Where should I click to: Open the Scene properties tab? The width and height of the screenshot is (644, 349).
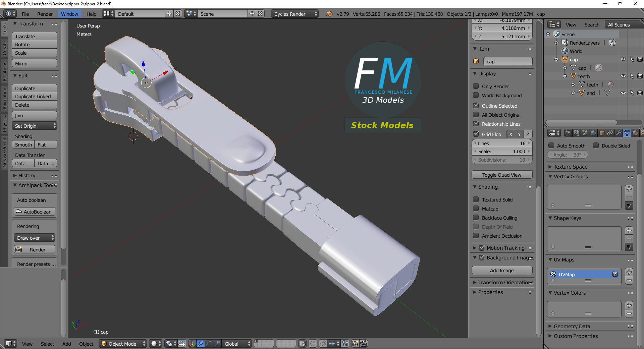coord(585,133)
